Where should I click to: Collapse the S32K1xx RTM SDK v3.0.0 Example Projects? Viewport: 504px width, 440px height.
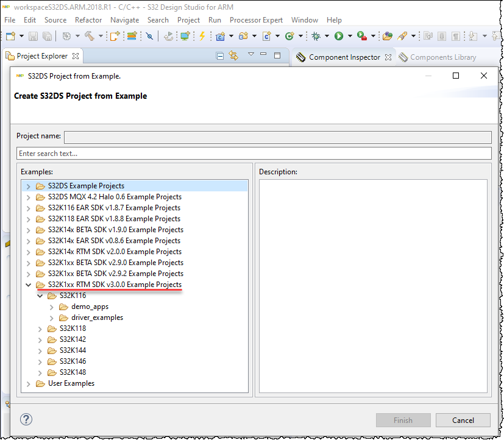pos(28,284)
